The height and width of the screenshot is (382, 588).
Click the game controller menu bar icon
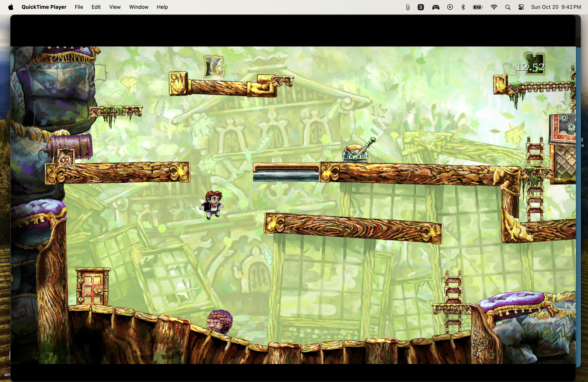pyautogui.click(x=436, y=7)
